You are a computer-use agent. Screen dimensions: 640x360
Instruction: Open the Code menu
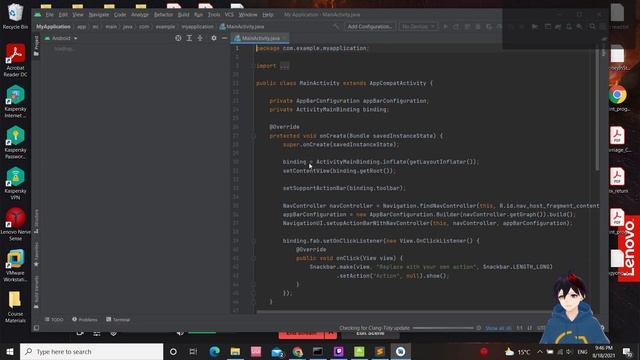[120, 15]
